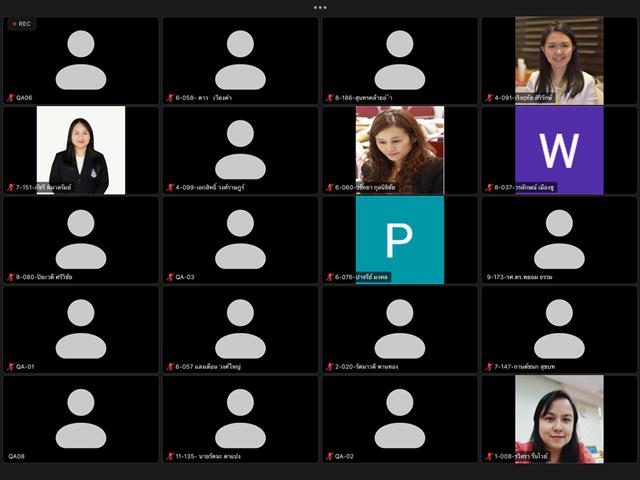The image size is (640, 480).
Task: Click the name label starting 9-173
Action: [519, 277]
